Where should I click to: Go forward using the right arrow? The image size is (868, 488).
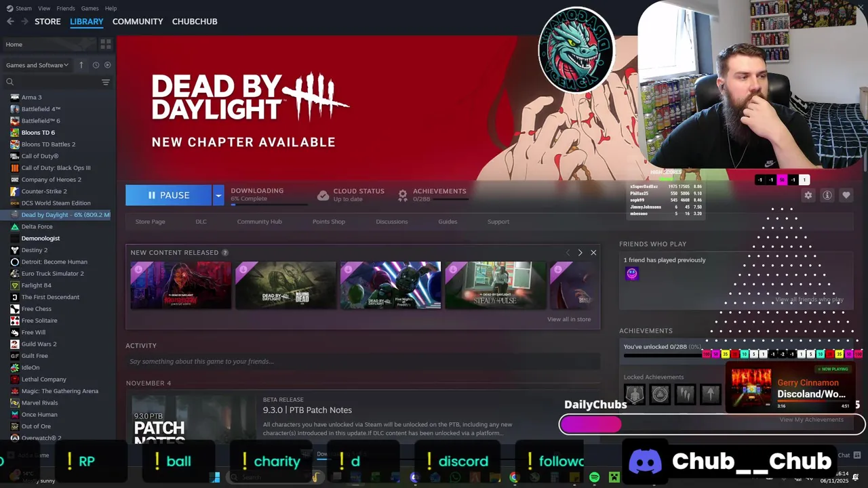click(25, 22)
